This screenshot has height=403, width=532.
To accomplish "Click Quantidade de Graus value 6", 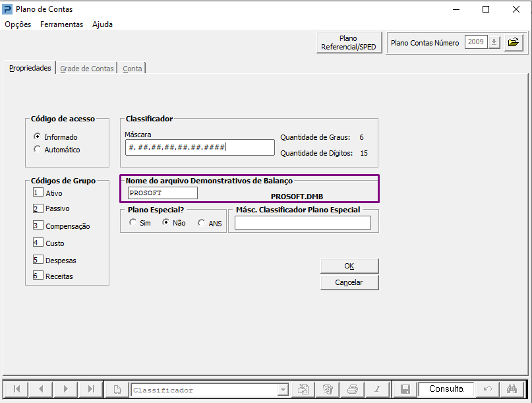I will (x=361, y=137).
